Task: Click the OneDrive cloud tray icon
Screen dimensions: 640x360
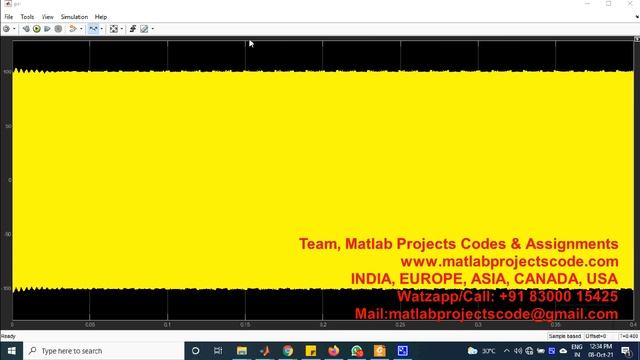Action: coord(563,351)
